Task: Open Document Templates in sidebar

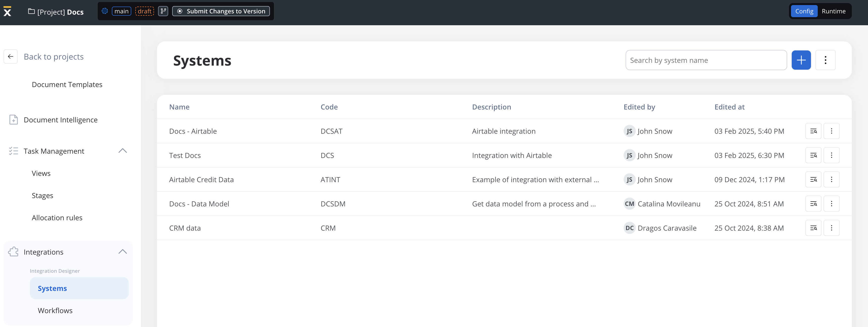Action: pos(67,85)
